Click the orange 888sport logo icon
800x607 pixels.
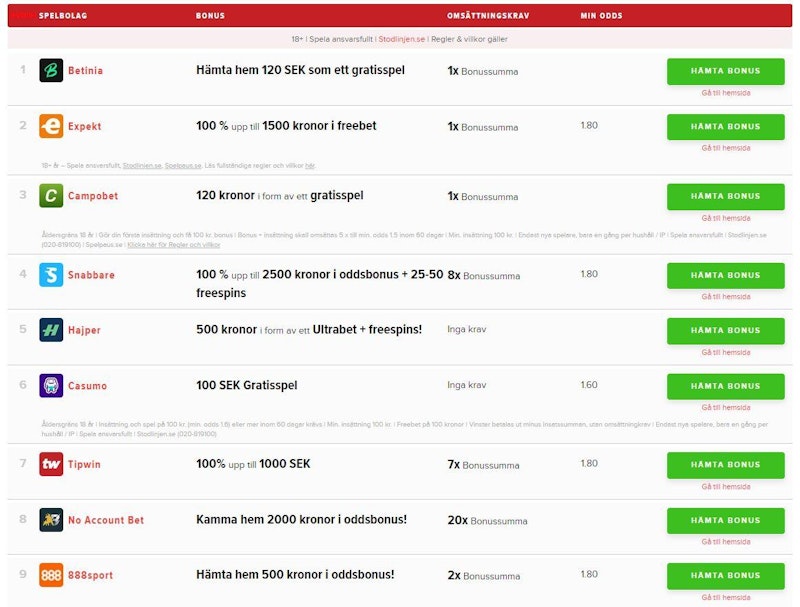pos(51,575)
